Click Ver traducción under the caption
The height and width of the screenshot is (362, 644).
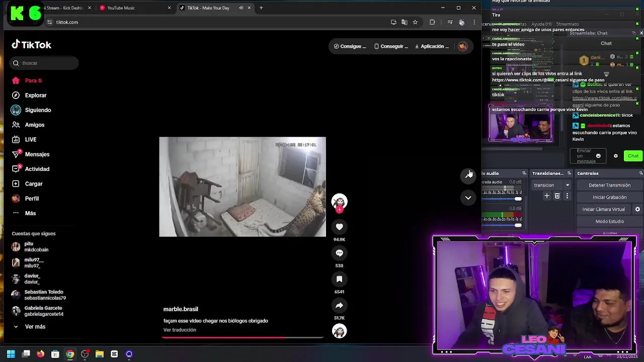[180, 330]
